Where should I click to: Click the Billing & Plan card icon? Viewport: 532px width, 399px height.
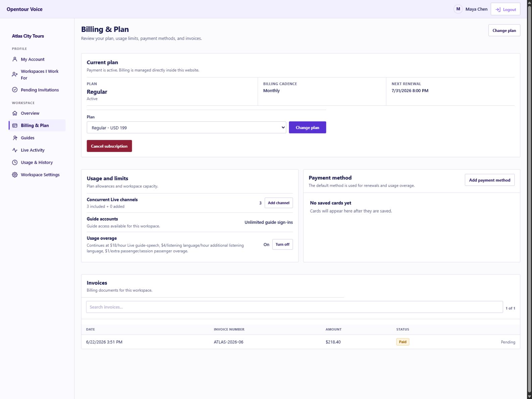click(15, 126)
